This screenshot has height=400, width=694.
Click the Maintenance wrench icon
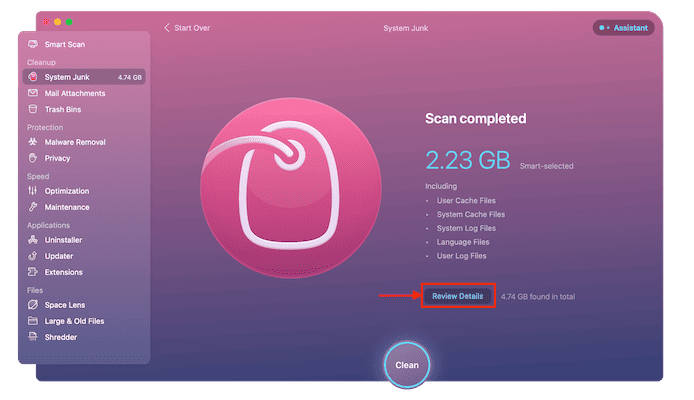pos(33,207)
